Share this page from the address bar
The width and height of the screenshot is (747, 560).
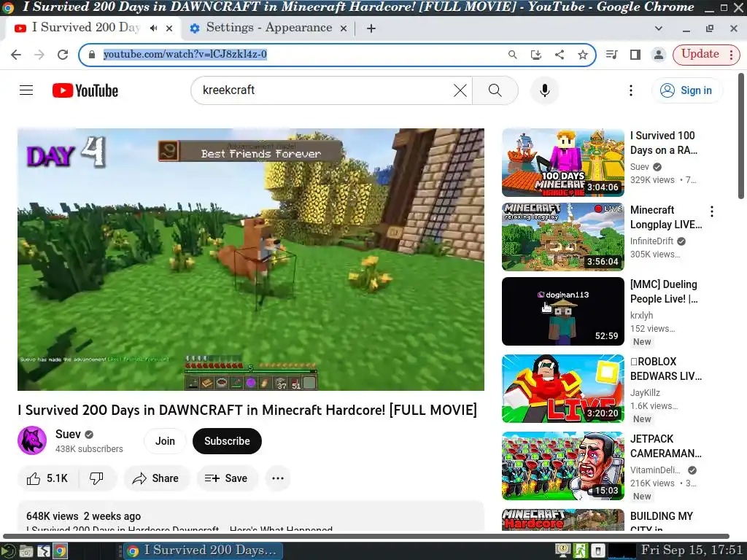pos(560,55)
